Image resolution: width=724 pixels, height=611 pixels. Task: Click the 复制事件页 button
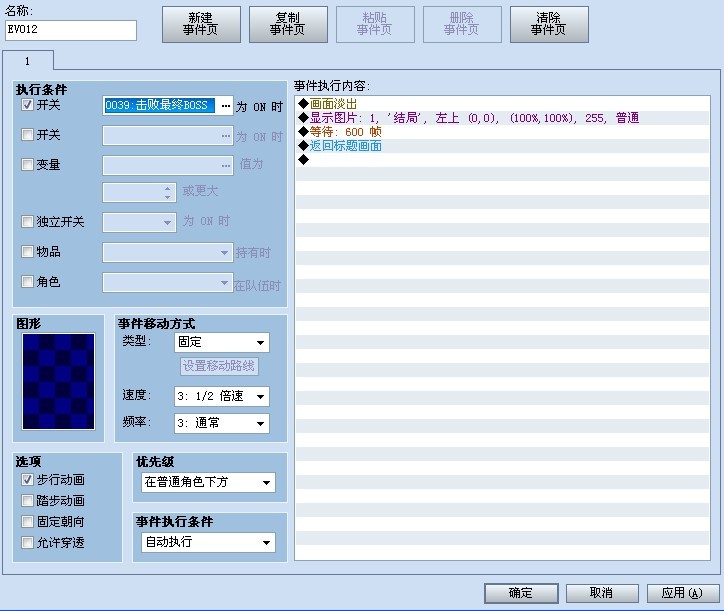(x=288, y=24)
